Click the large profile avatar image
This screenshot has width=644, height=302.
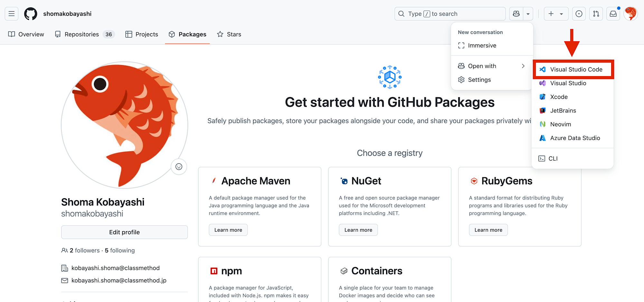[x=124, y=125]
